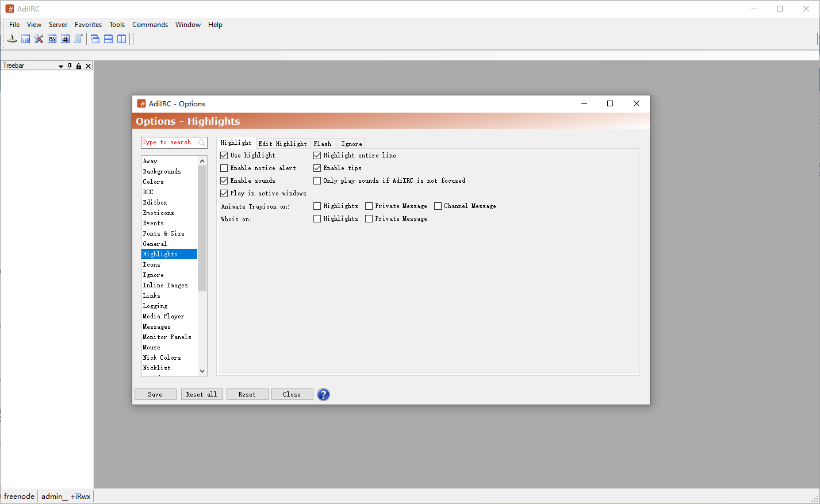Viewport: 820px width, 504px height.
Task: Click the options list scroll down arrow
Action: [x=202, y=371]
